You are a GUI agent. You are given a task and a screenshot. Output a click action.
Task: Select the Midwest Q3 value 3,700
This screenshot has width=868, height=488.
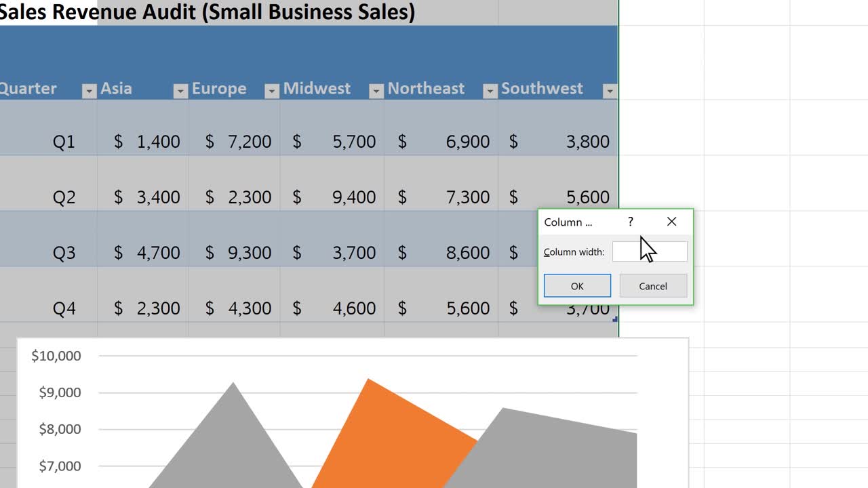click(x=332, y=239)
